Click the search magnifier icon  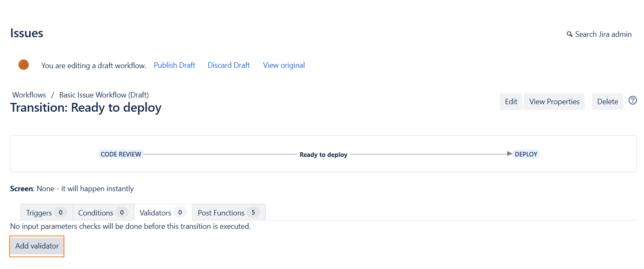pyautogui.click(x=570, y=34)
